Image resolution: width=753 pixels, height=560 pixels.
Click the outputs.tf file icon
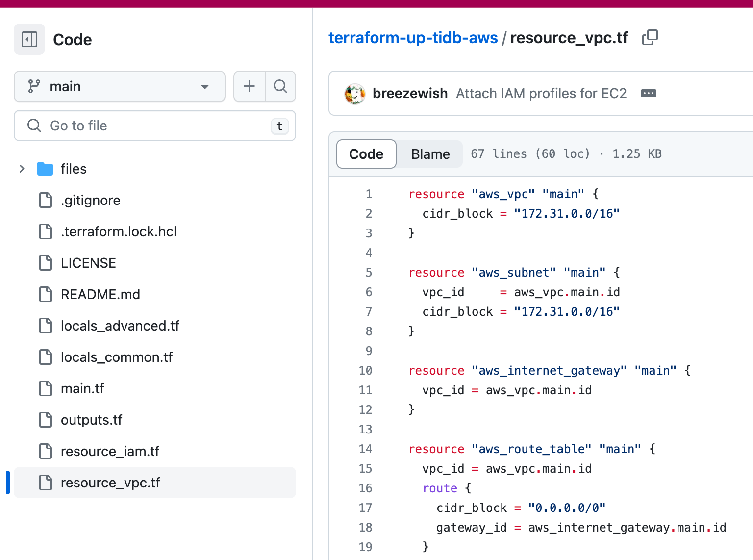[46, 420]
